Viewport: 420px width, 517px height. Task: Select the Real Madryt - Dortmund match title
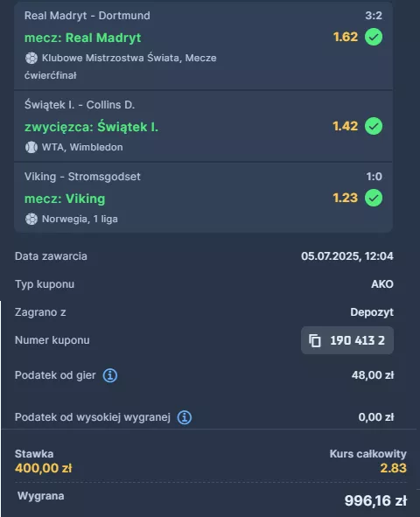click(x=87, y=16)
